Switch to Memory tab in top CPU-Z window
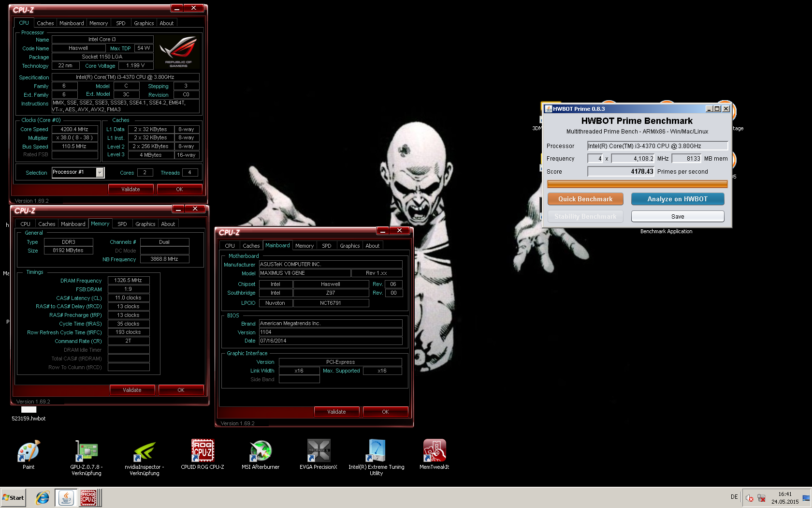 coord(99,23)
